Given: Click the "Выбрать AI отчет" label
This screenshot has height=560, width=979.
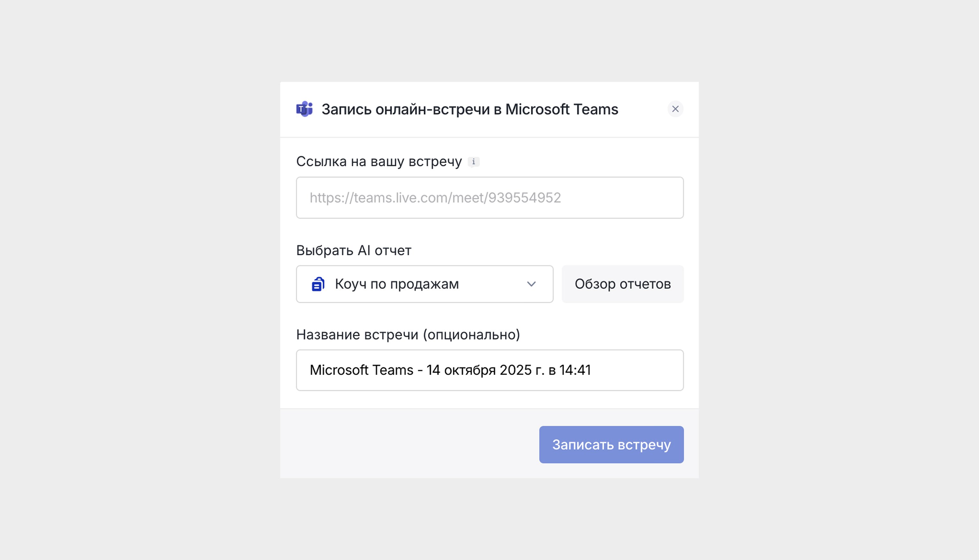Looking at the screenshot, I should pyautogui.click(x=354, y=250).
